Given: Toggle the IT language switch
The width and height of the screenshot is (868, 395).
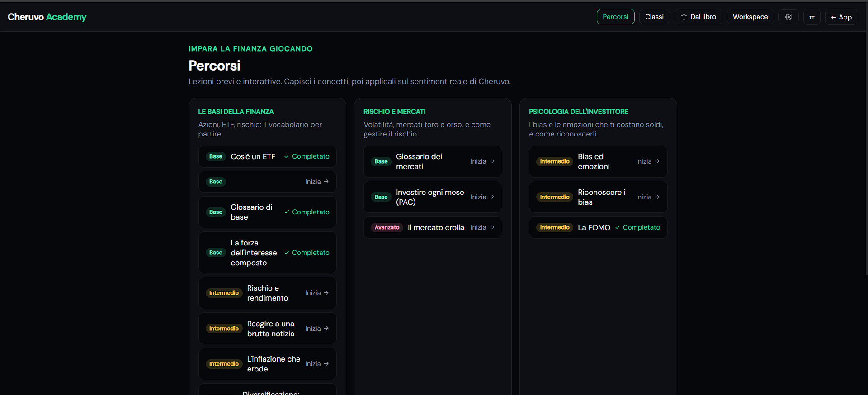Looking at the screenshot, I should [x=812, y=17].
